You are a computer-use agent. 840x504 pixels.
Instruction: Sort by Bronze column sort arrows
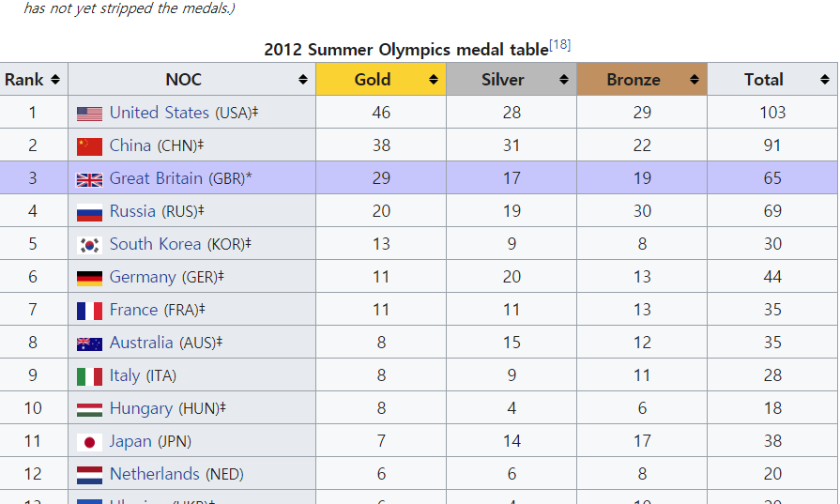[695, 80]
